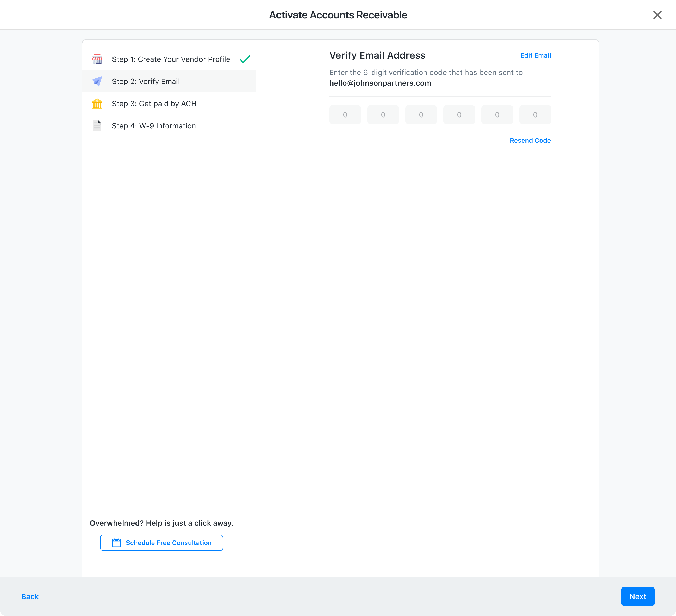The image size is (676, 616).
Task: Click the green checkmark on completed Step 1
Action: [245, 59]
